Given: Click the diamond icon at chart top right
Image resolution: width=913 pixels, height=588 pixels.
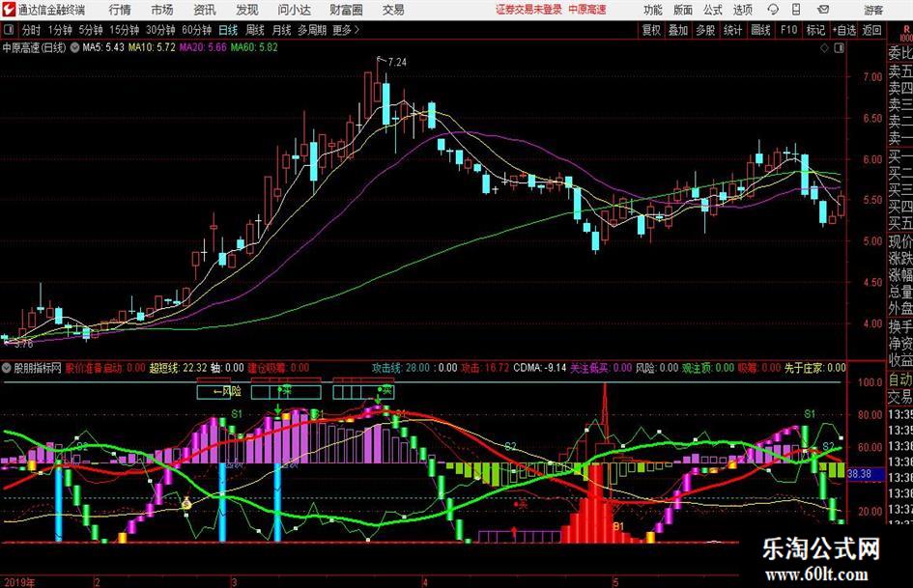Looking at the screenshot, I should (824, 48).
